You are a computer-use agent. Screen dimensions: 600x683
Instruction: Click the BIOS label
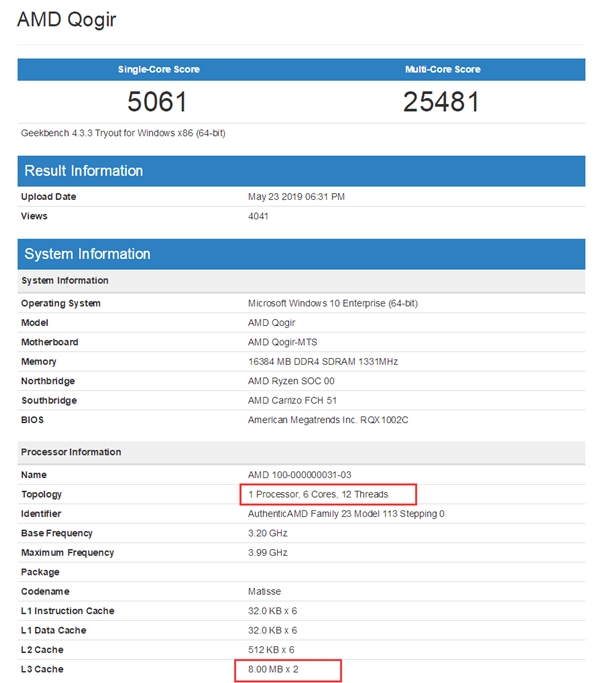coord(32,420)
